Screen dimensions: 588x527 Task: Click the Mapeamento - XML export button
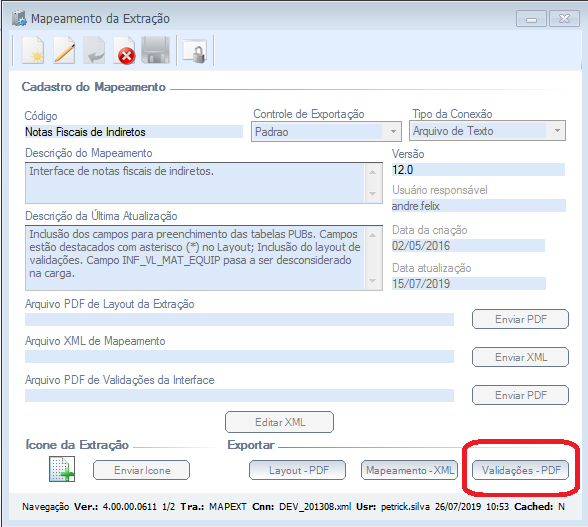tap(410, 470)
